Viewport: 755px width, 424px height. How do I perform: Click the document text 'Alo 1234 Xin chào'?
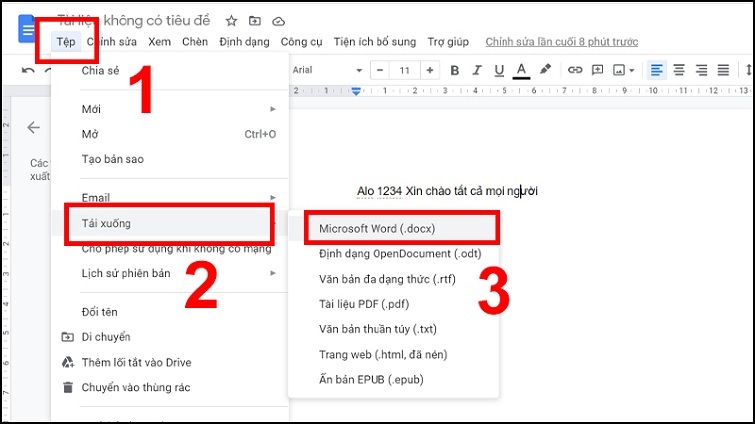(404, 191)
